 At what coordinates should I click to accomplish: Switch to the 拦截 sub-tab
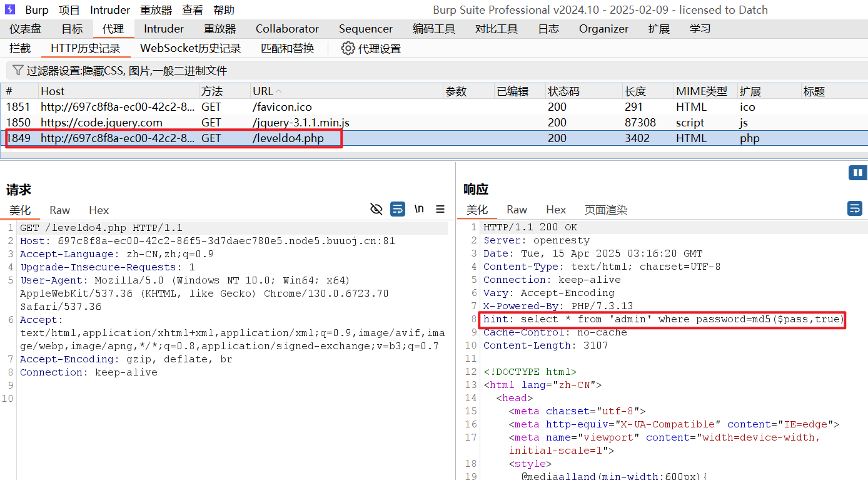(x=20, y=48)
